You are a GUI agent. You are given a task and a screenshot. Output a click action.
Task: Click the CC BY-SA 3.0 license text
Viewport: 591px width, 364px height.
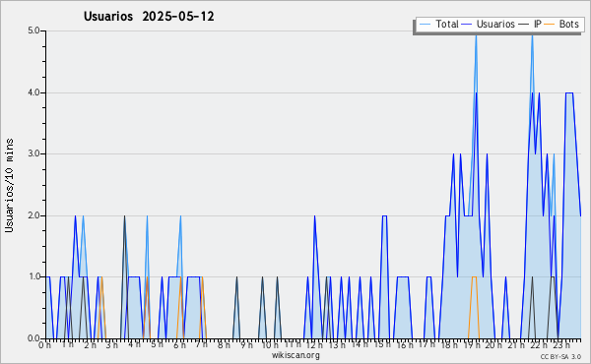click(x=560, y=357)
